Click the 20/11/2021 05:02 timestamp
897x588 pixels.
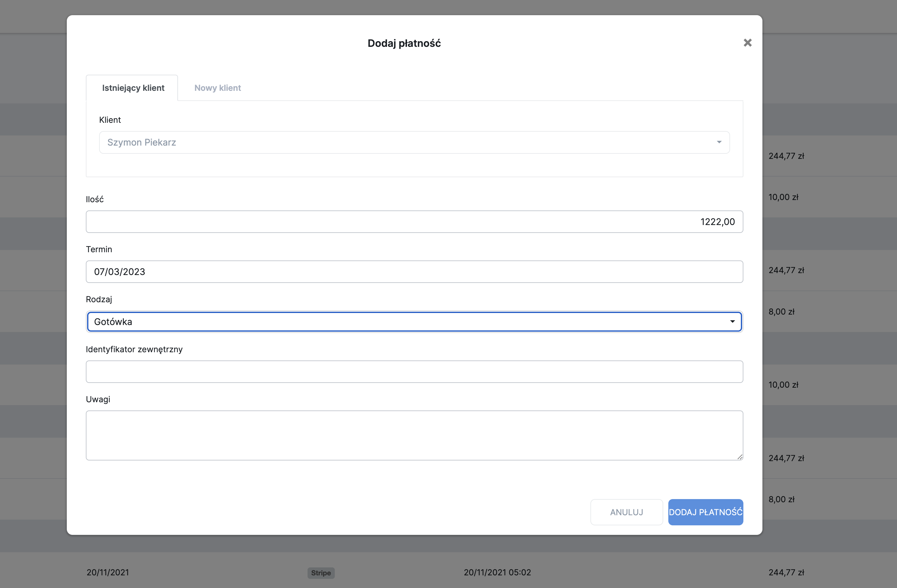click(x=497, y=572)
